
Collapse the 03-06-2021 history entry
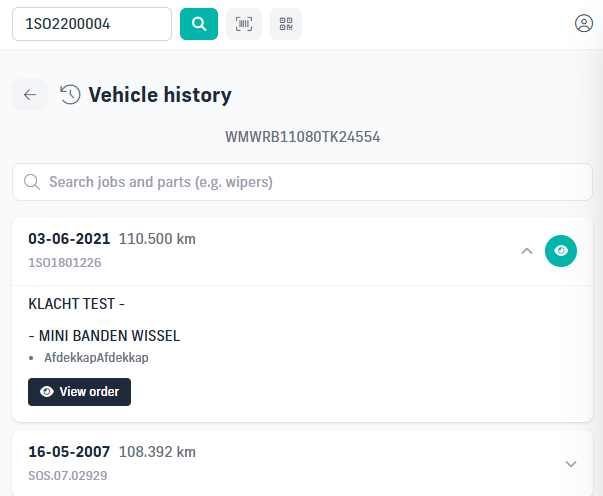(x=527, y=251)
